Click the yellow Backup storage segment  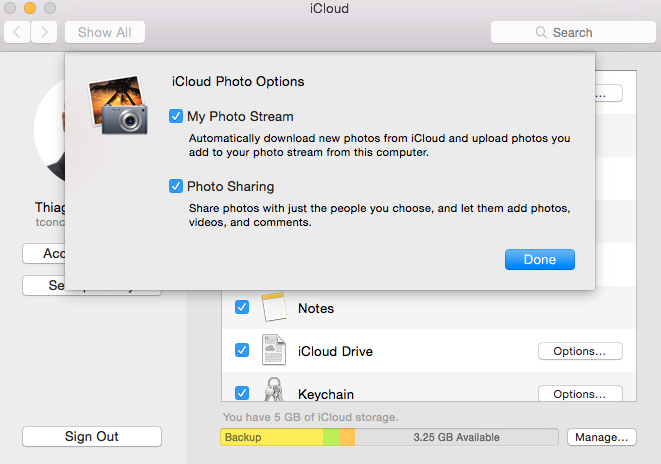click(272, 437)
